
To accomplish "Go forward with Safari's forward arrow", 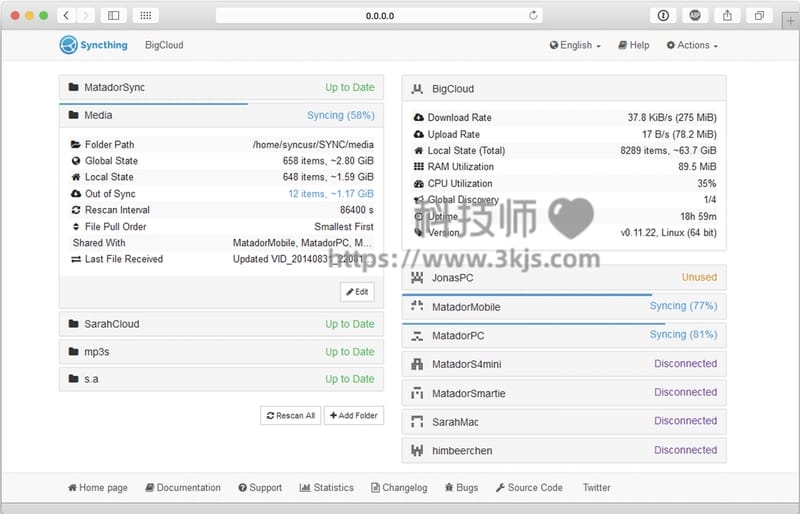I will [x=85, y=15].
